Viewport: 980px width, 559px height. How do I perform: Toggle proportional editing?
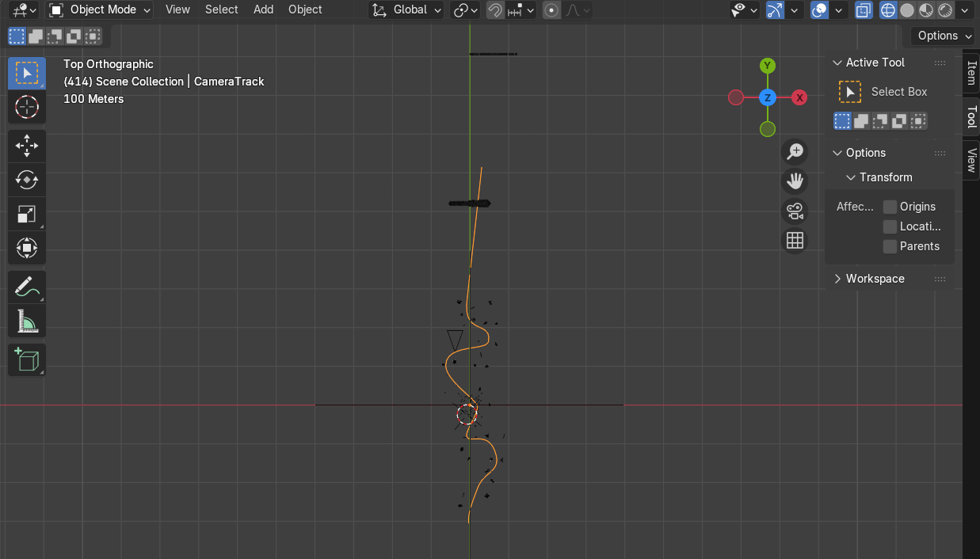(x=552, y=10)
